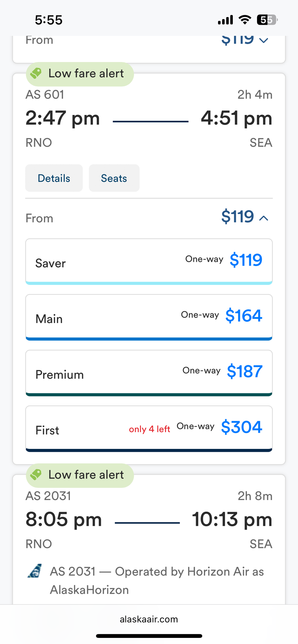Tap the green tag icon on AS 2031
This screenshot has width=298, height=644.
pos(36,475)
